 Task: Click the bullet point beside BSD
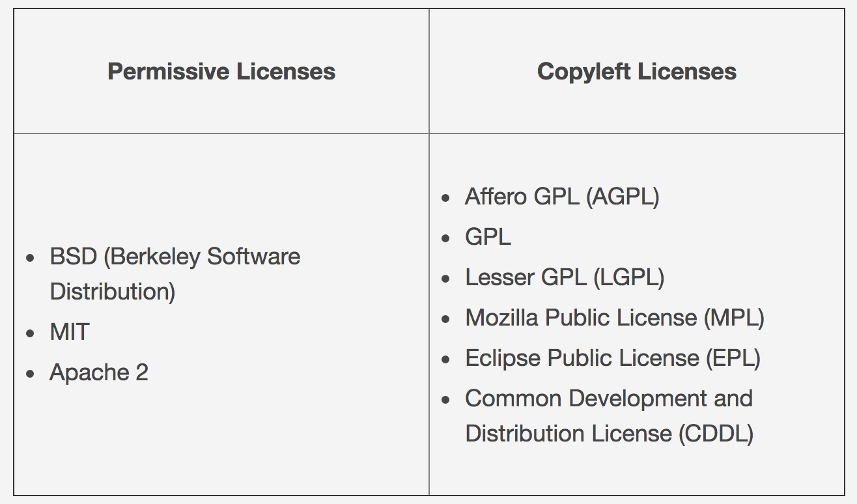tap(31, 259)
